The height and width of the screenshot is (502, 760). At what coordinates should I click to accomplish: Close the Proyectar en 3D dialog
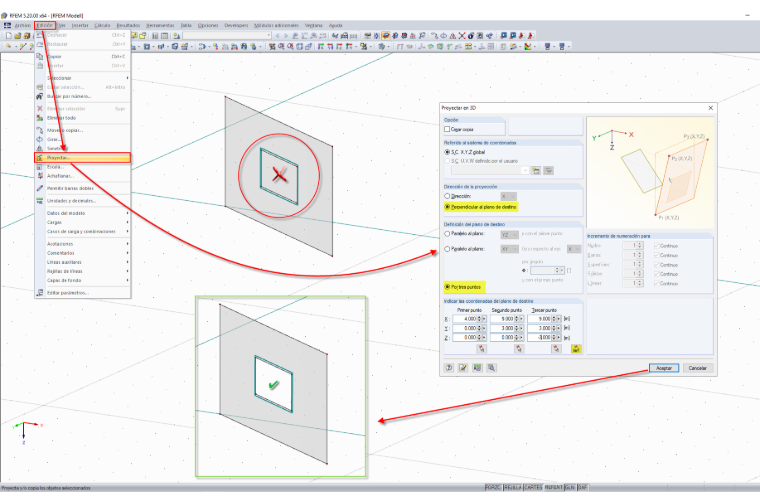coord(711,108)
